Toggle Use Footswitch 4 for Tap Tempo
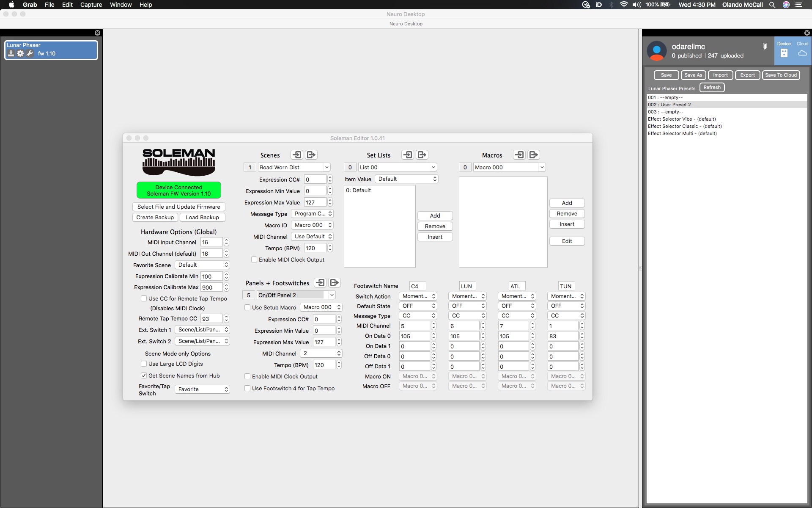This screenshot has width=812, height=508. (x=247, y=388)
